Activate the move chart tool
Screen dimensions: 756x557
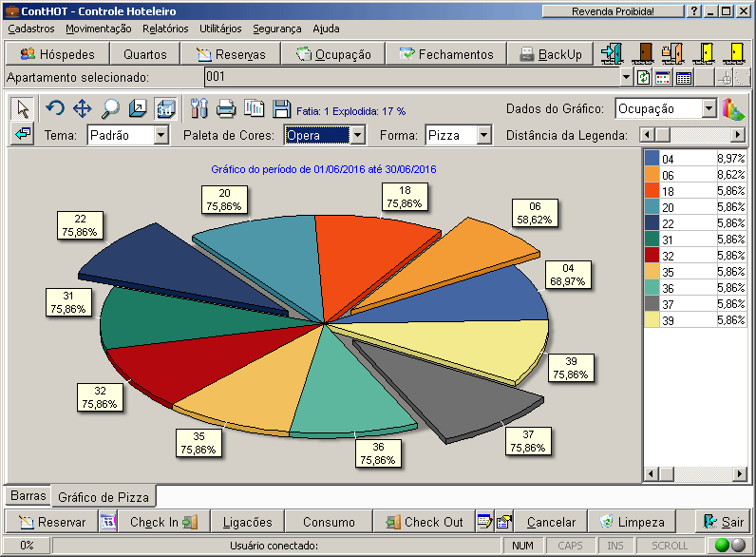pyautogui.click(x=83, y=108)
